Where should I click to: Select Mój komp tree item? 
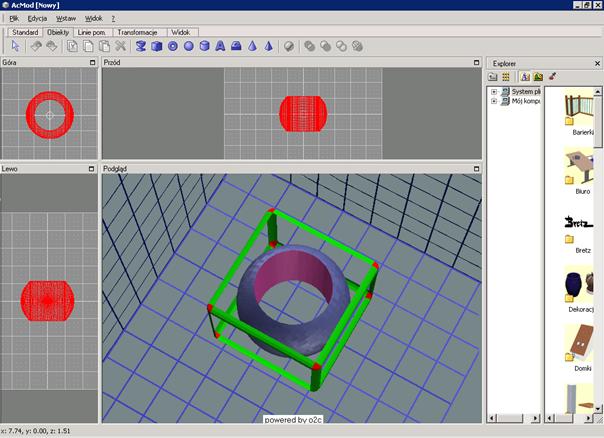point(526,101)
